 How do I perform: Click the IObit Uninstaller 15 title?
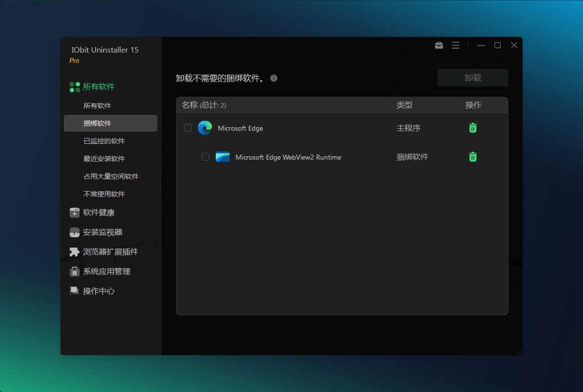click(105, 50)
